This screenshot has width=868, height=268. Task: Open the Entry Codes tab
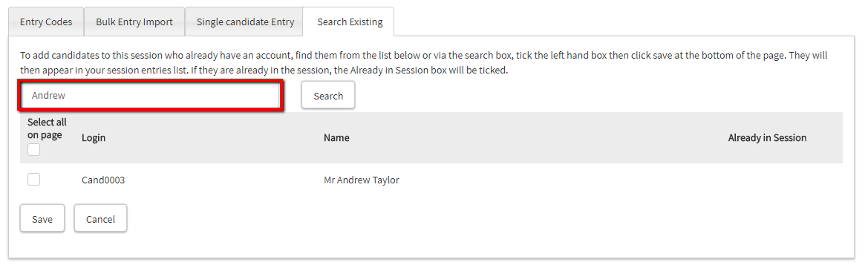(x=46, y=22)
